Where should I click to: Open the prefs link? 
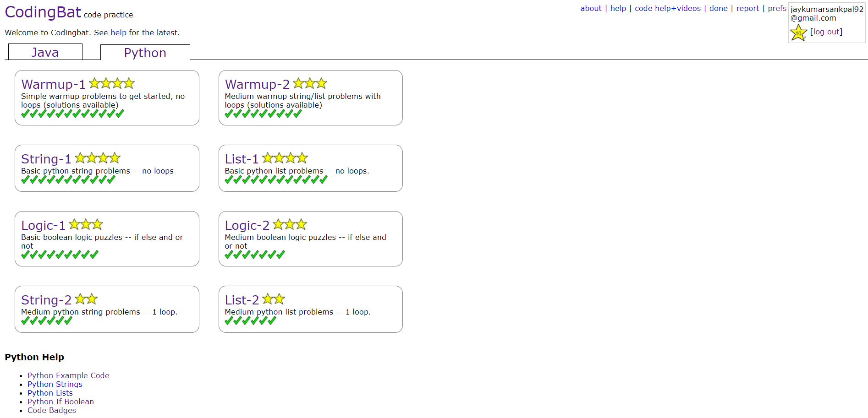tap(777, 8)
